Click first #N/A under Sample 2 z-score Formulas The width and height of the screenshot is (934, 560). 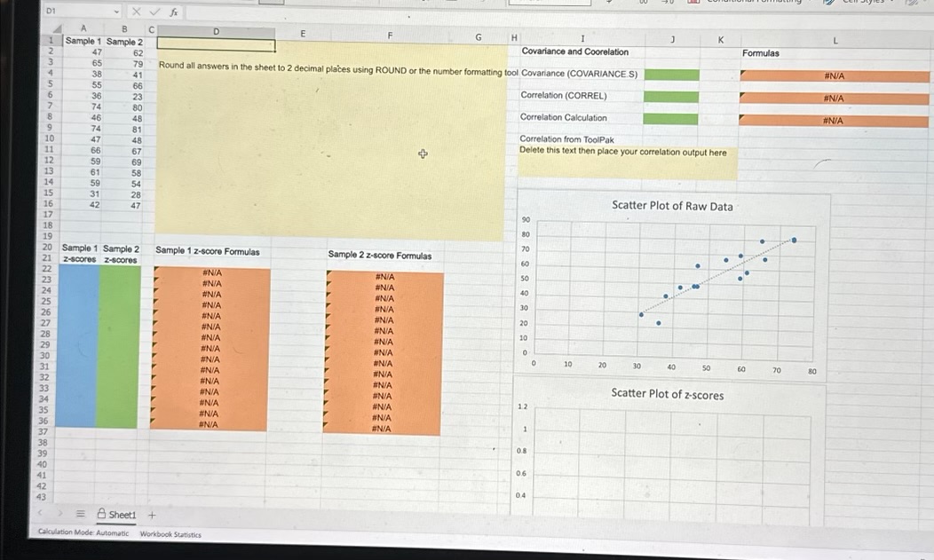click(384, 277)
